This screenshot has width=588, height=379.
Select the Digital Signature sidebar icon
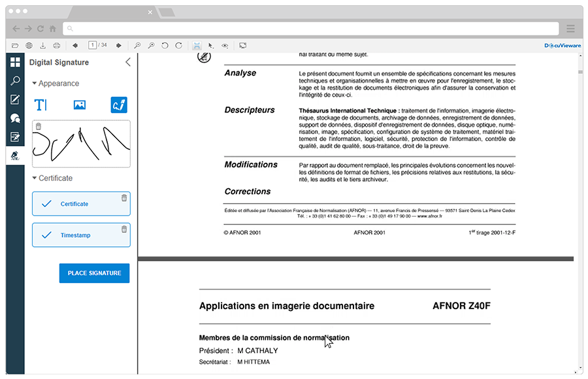tap(14, 156)
